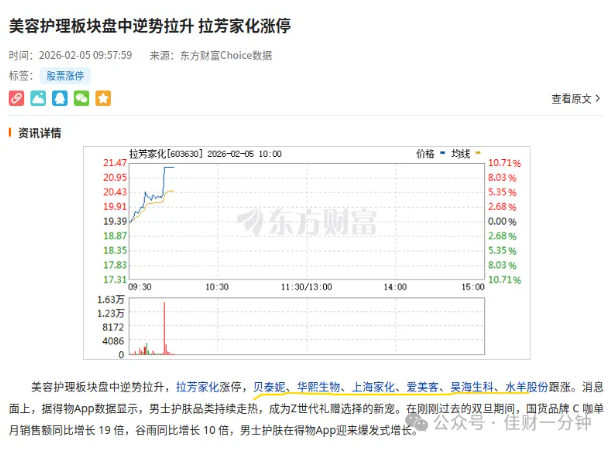Open the 贝泰妮 stock link
Viewport: 616px width, 449px height.
(269, 387)
